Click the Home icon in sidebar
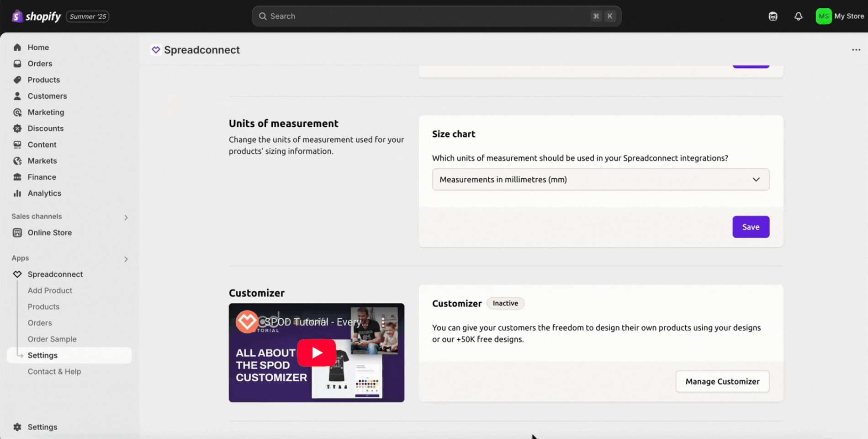The height and width of the screenshot is (439, 868). click(17, 47)
